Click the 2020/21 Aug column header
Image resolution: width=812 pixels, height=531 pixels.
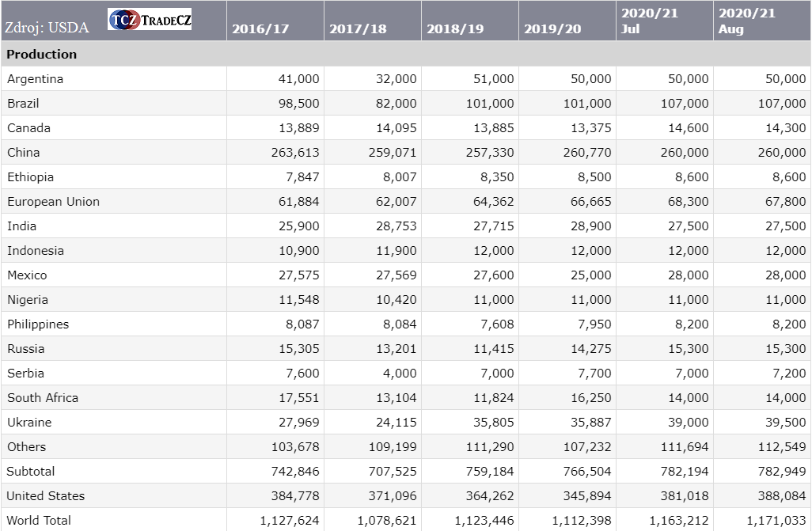coord(747,21)
